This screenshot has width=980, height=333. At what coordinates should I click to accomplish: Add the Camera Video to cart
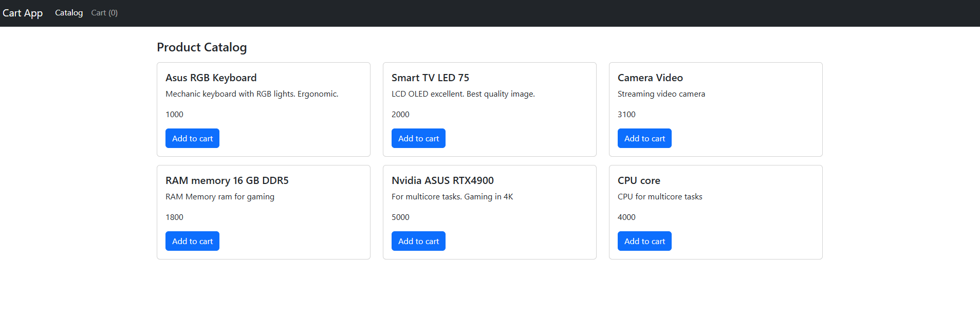coord(644,138)
